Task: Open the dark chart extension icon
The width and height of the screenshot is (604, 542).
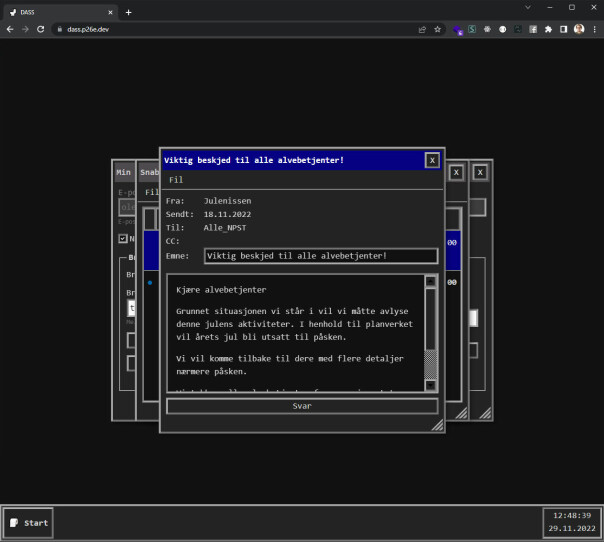Action: pyautogui.click(x=518, y=29)
